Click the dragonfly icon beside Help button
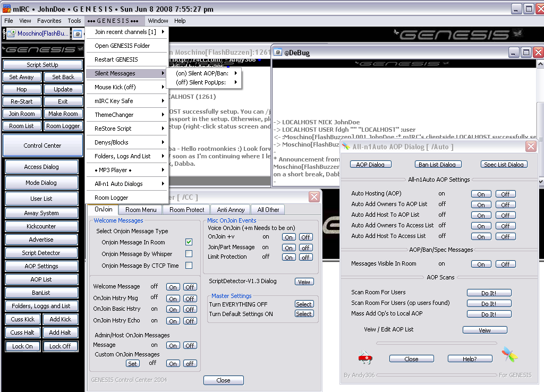544x392 pixels. pyautogui.click(x=509, y=355)
